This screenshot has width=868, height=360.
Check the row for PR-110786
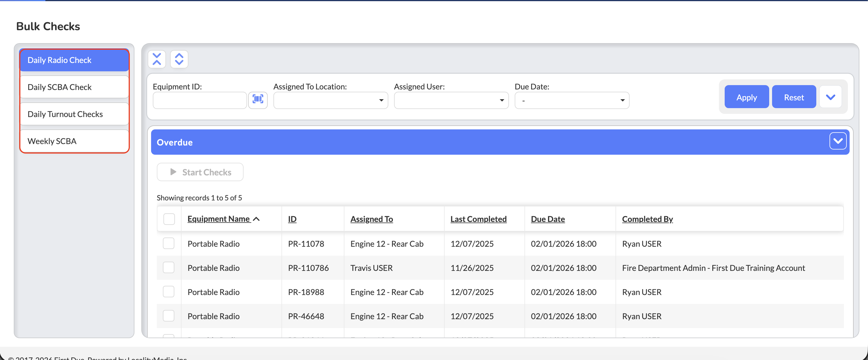[169, 267]
